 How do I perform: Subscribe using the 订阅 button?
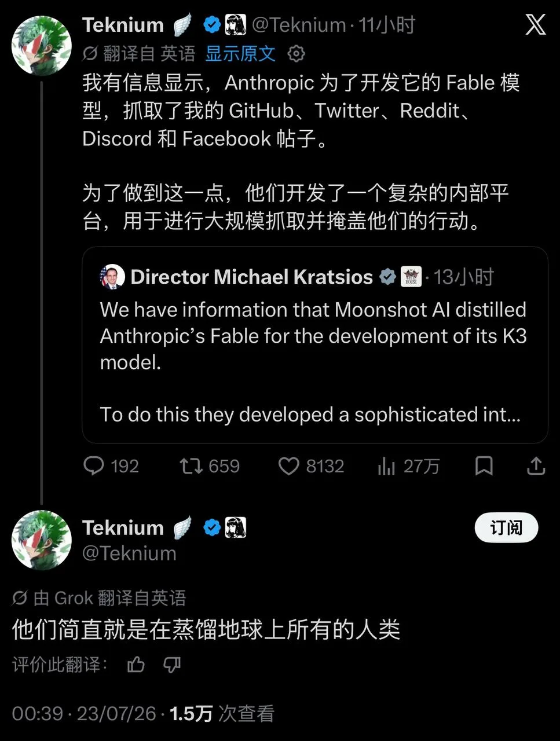click(506, 528)
